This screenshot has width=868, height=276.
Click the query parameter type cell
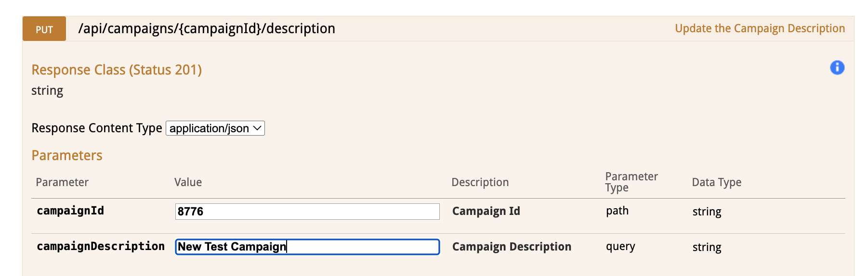click(x=620, y=247)
